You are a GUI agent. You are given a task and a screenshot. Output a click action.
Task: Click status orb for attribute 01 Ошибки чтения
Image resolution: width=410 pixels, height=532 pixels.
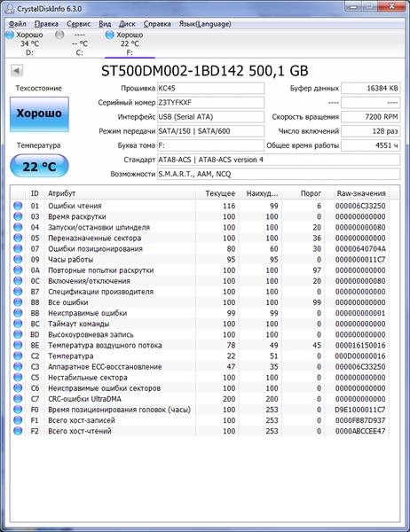[18, 206]
